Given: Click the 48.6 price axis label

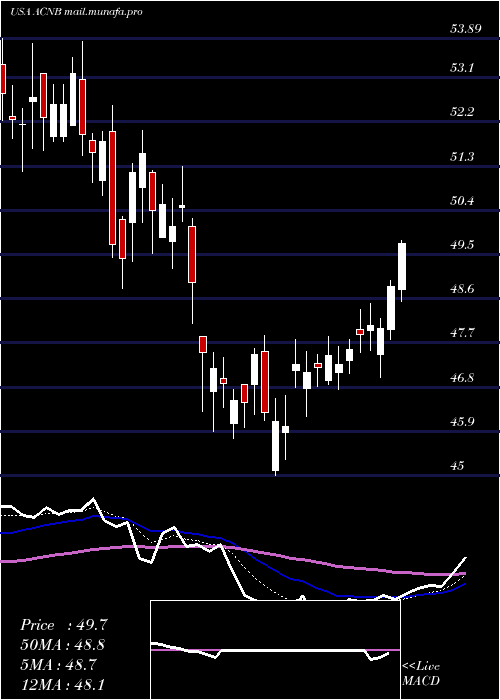Looking at the screenshot, I should 464,289.
